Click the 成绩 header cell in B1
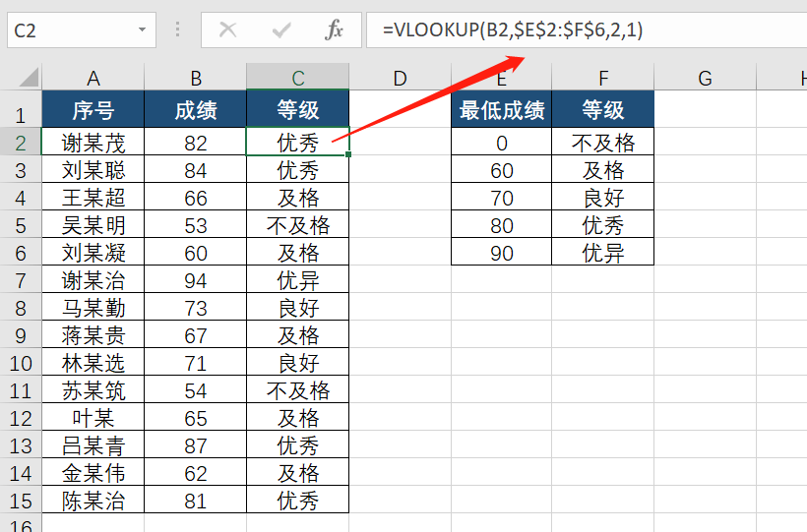 pos(196,110)
